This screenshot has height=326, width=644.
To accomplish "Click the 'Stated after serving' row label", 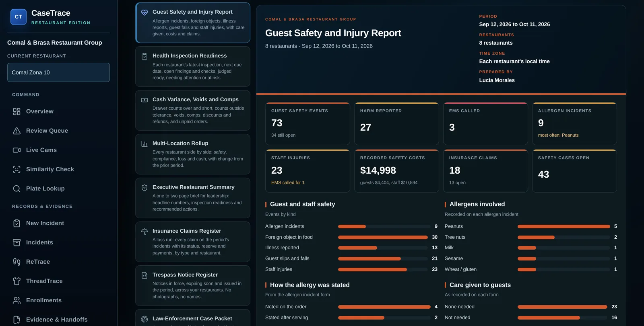I will [287, 318].
